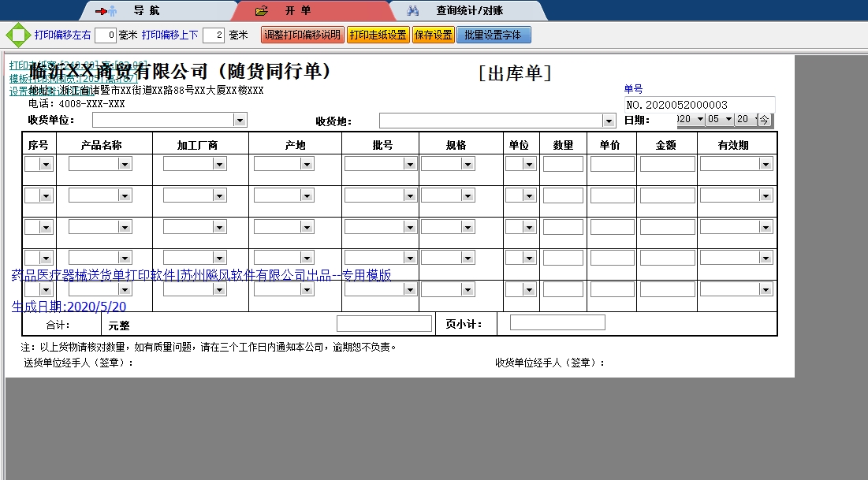This screenshot has width=868, height=480.
Task: Click the 单号 order number field
Action: click(x=699, y=105)
